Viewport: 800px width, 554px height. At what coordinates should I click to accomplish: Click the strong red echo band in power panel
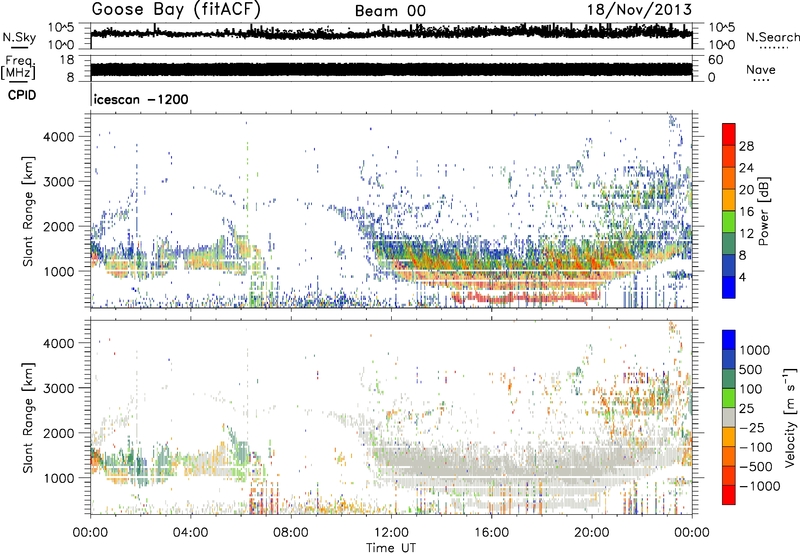[x=526, y=297]
